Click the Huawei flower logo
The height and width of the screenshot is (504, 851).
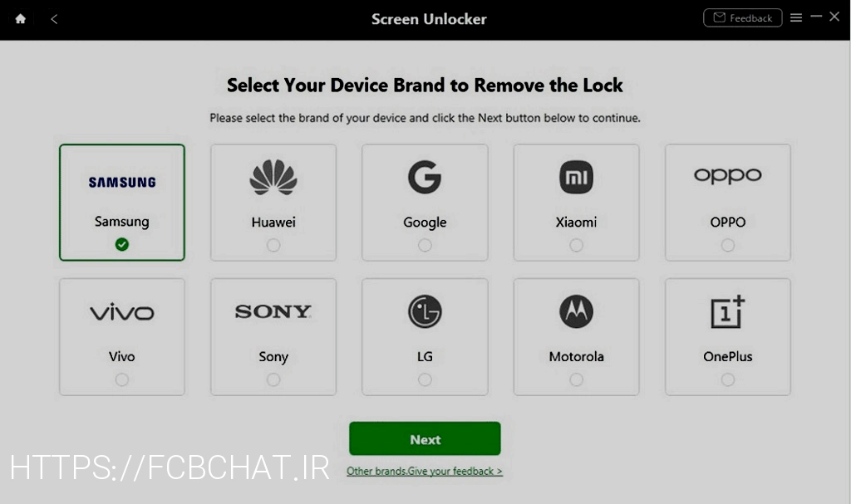tap(273, 178)
